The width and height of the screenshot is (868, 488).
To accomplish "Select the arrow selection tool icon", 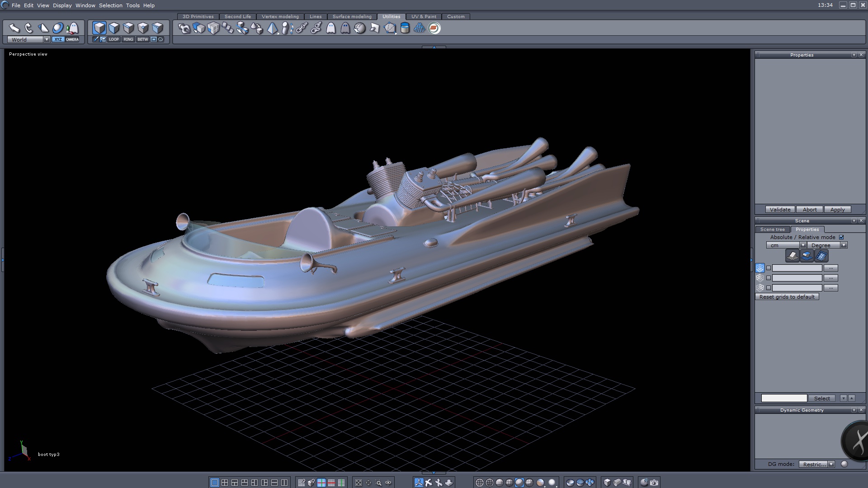I will point(14,28).
